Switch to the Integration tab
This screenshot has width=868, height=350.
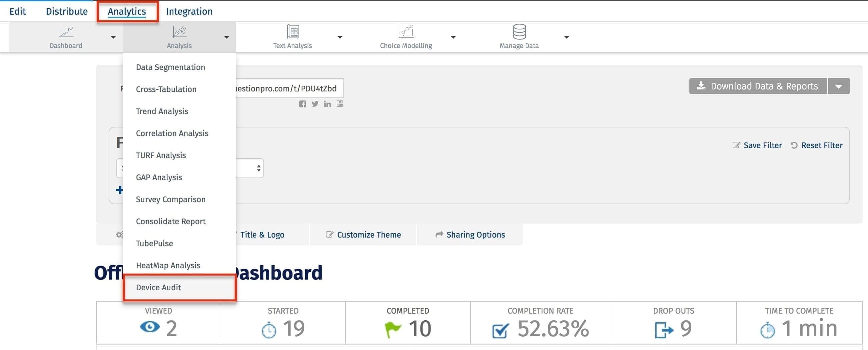(x=189, y=11)
